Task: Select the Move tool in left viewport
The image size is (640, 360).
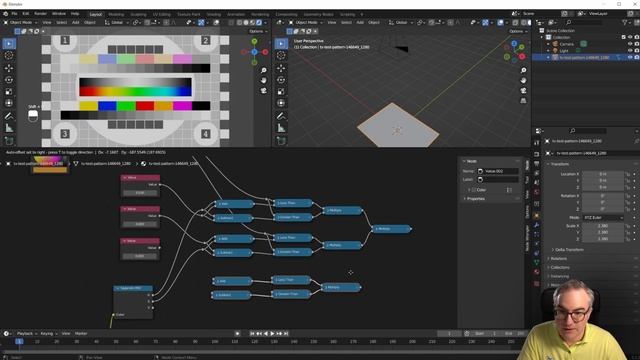Action: point(9,68)
